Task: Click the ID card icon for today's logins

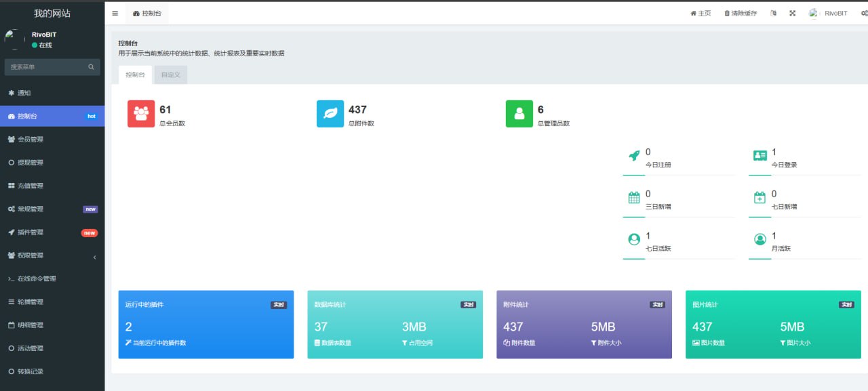Action: [760, 156]
